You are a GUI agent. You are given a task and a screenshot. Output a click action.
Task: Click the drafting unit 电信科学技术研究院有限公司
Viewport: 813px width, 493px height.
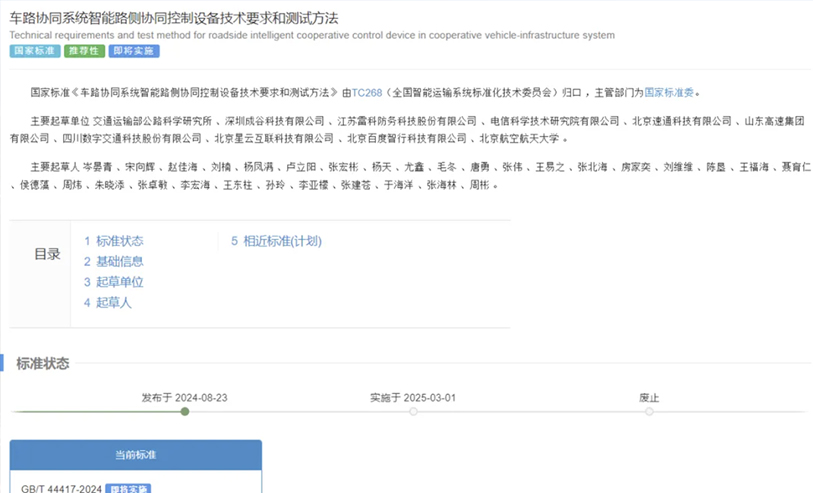[x=555, y=121]
